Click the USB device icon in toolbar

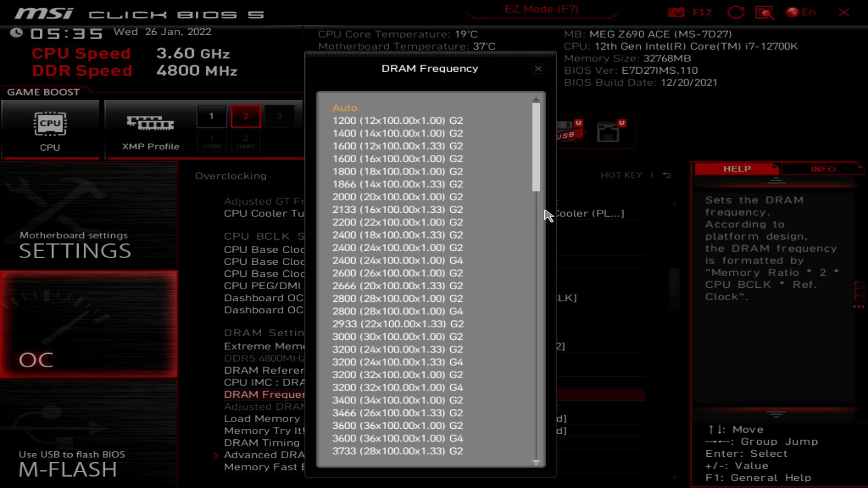566,131
